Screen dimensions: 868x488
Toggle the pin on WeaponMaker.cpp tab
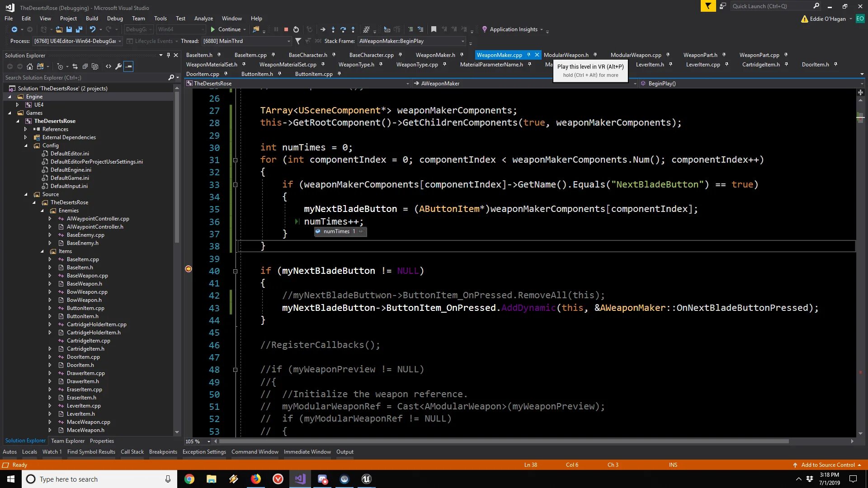[x=528, y=55]
